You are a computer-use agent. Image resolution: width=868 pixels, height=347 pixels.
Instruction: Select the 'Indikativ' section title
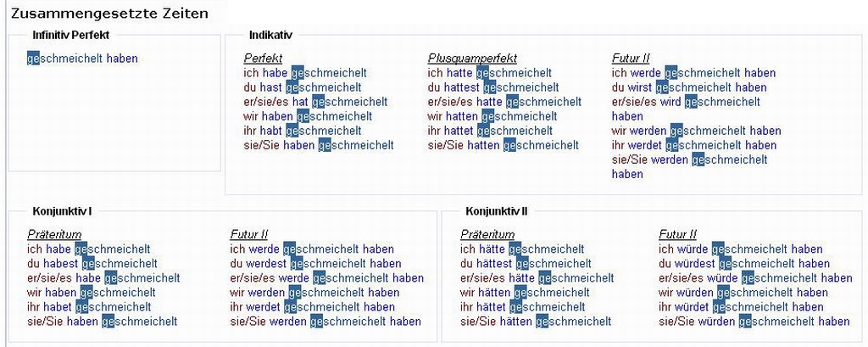[270, 35]
